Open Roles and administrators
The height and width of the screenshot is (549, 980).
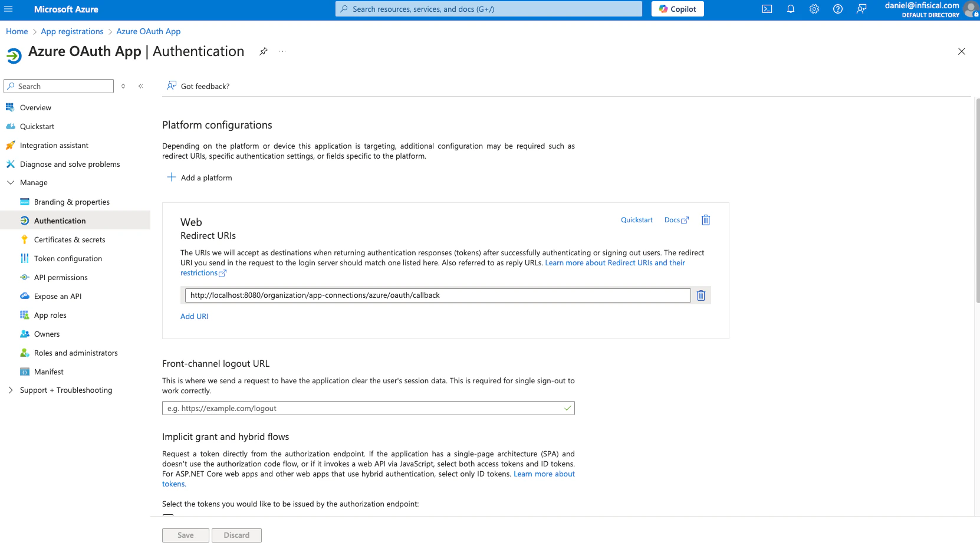(x=76, y=353)
